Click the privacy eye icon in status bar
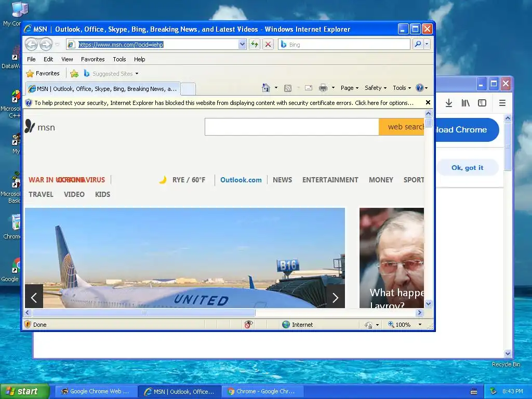The height and width of the screenshot is (399, 532). (x=249, y=324)
